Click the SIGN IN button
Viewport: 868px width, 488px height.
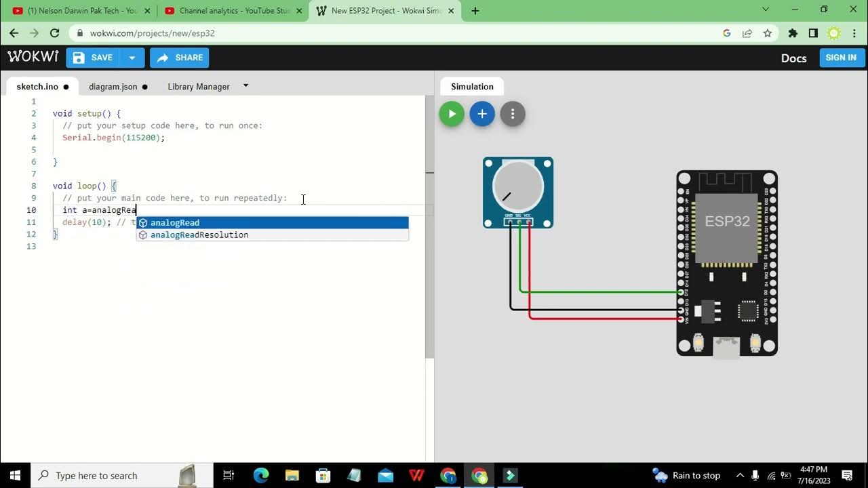[841, 58]
